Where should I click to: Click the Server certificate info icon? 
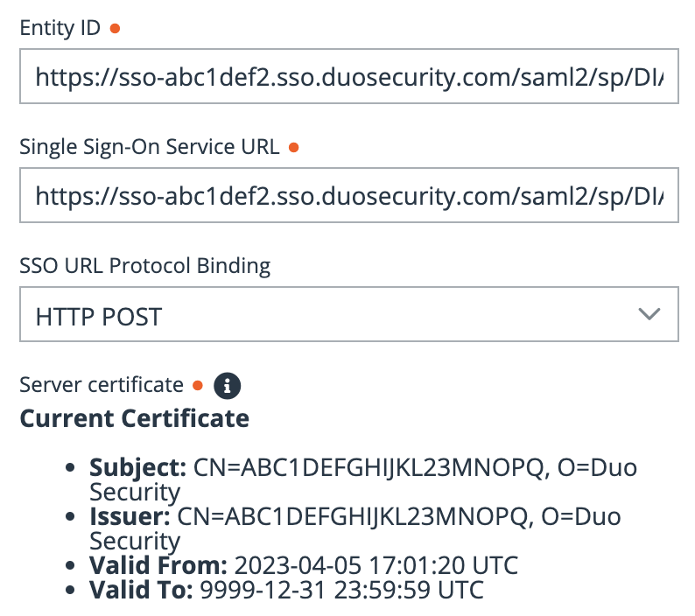point(228,385)
